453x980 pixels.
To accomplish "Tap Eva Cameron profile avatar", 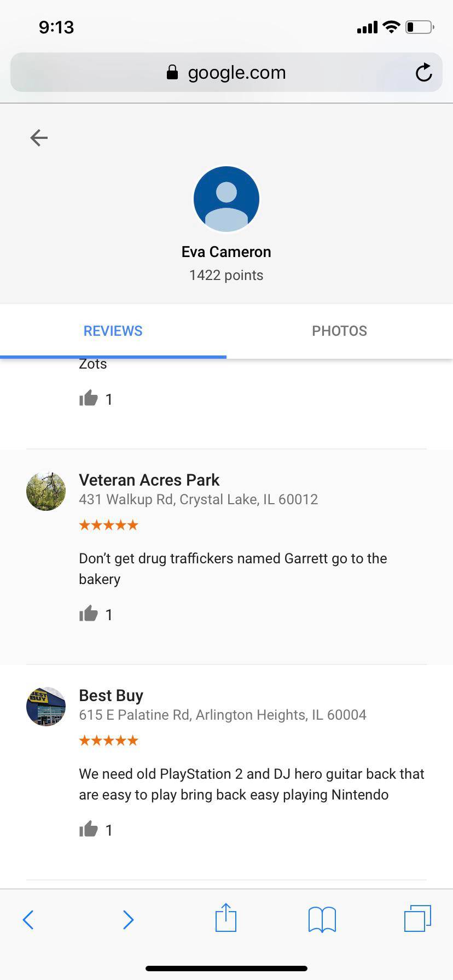I will coord(226,199).
